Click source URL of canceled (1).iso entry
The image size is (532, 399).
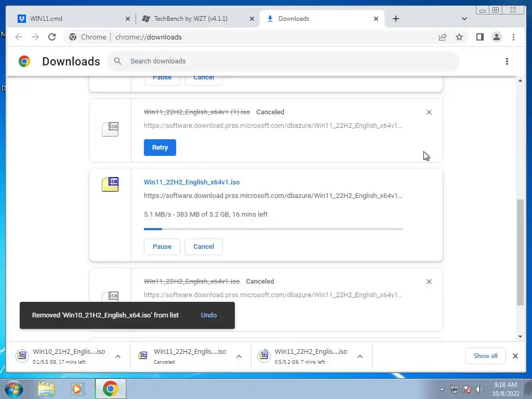(273, 126)
